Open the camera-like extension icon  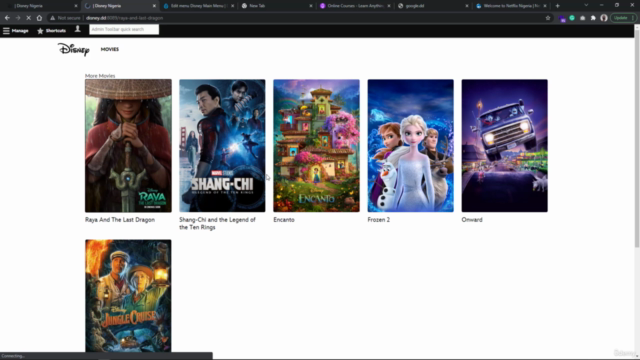click(x=583, y=18)
